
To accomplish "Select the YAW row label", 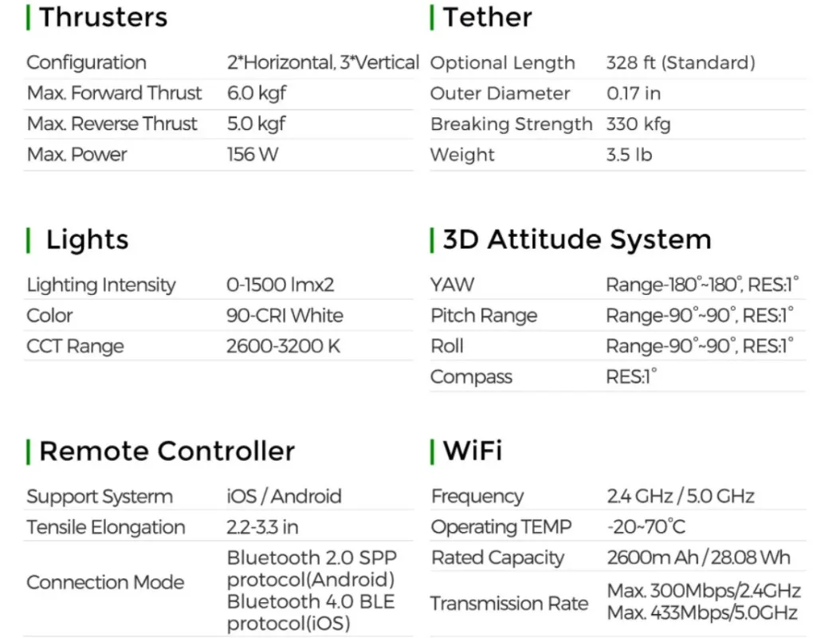I will [452, 285].
